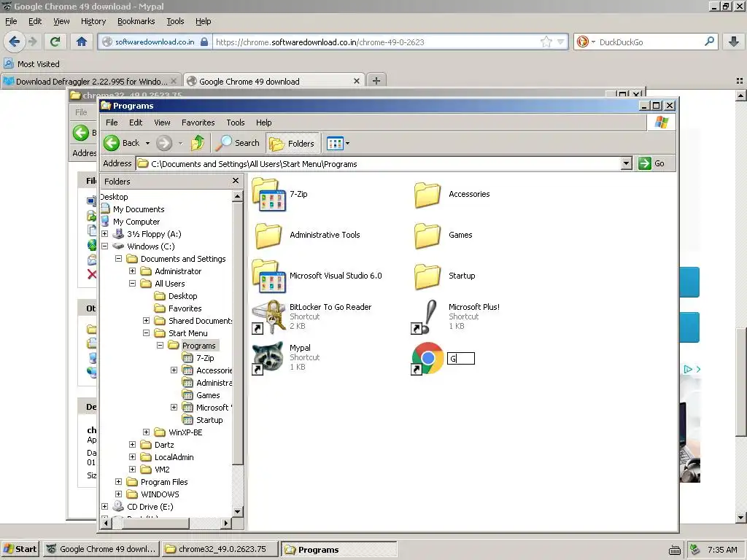
Task: Switch to Google Chrome 49 download taskbar item
Action: pyautogui.click(x=101, y=549)
